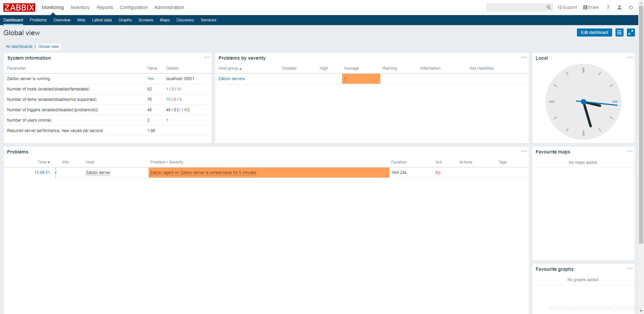
Task: Sort Problems by Time column header
Action: coord(44,162)
